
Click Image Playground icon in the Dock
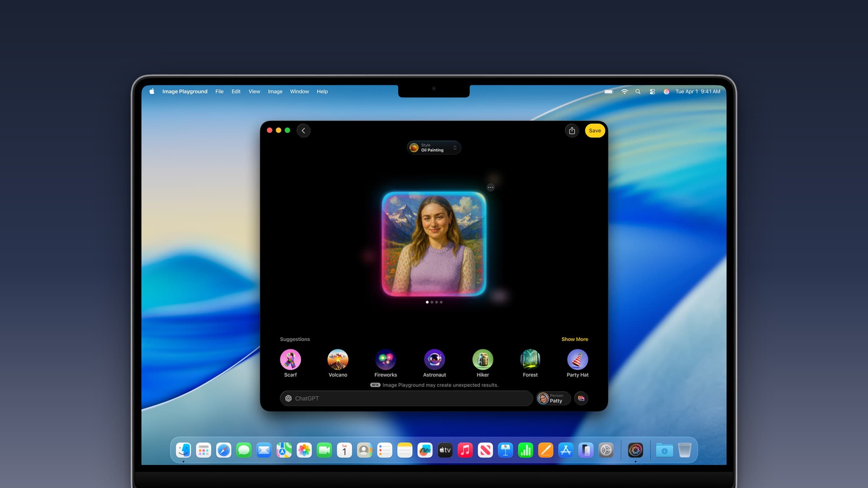[635, 450]
